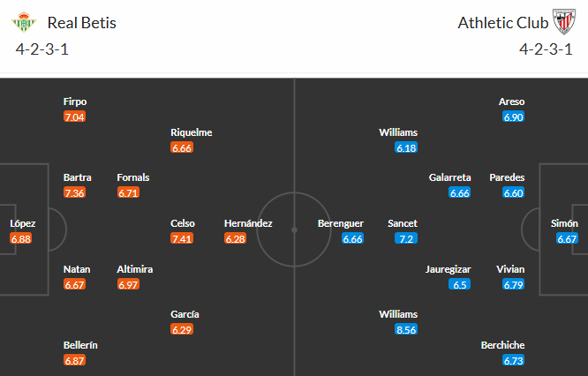Click Bellerín's 6.87 rating badge
The height and width of the screenshot is (376, 588).
75,360
